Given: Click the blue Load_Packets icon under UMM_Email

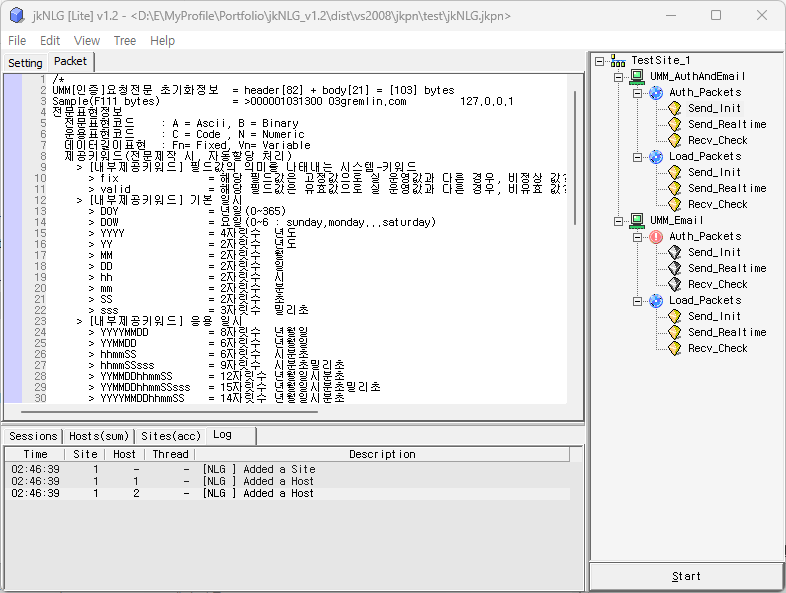Looking at the screenshot, I should click(656, 300).
